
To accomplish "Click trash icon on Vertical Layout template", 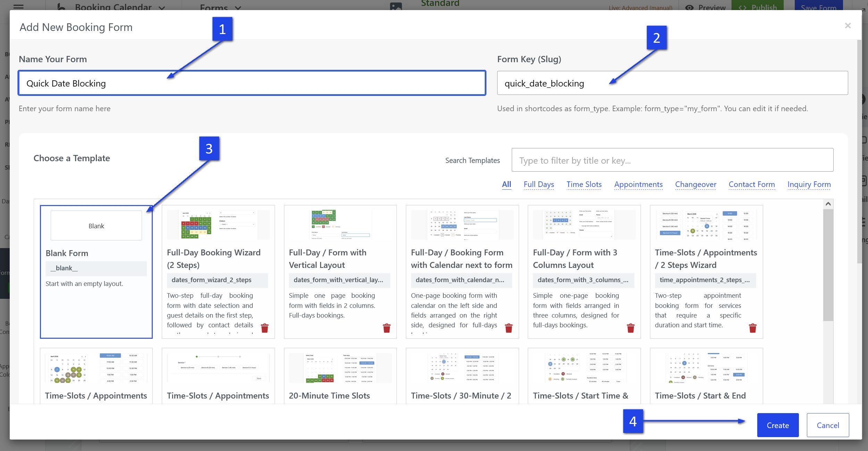I will pyautogui.click(x=386, y=328).
